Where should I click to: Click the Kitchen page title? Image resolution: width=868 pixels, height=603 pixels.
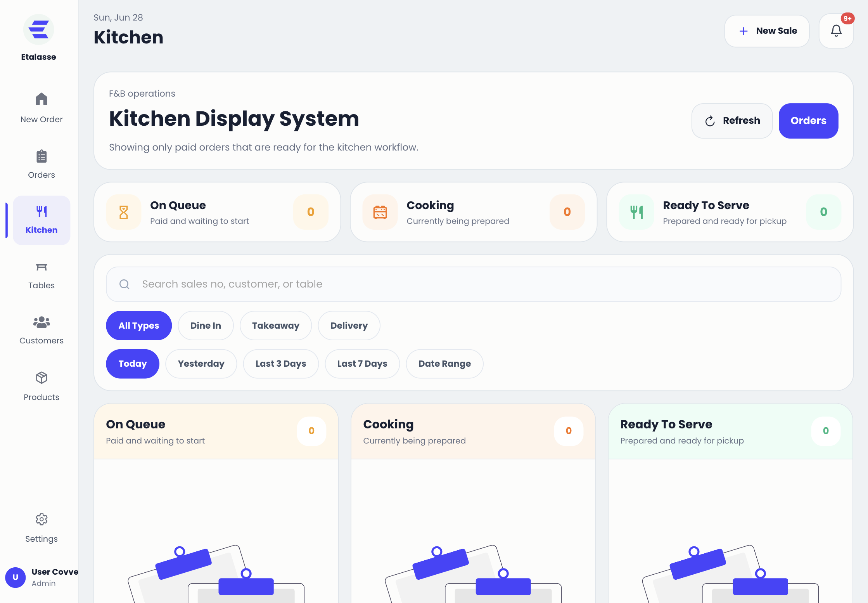point(128,37)
